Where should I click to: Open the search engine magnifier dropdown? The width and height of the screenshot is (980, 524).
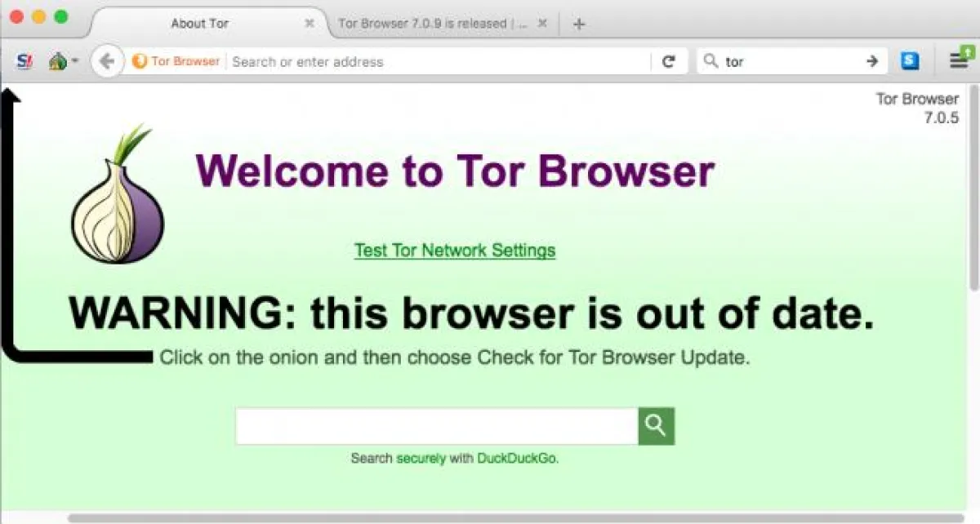coord(710,61)
